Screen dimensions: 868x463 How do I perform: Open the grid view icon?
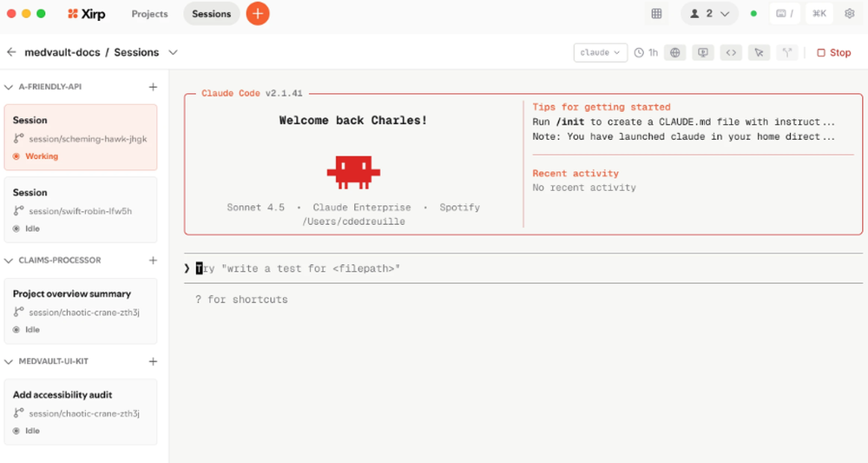(x=656, y=14)
